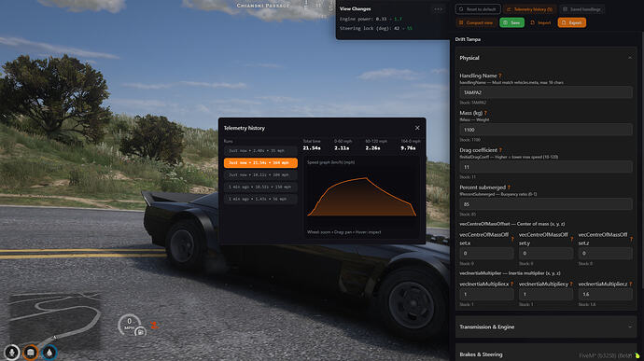
Task: Click the vecCentreOfMassOffset.z input
Action: point(606,254)
